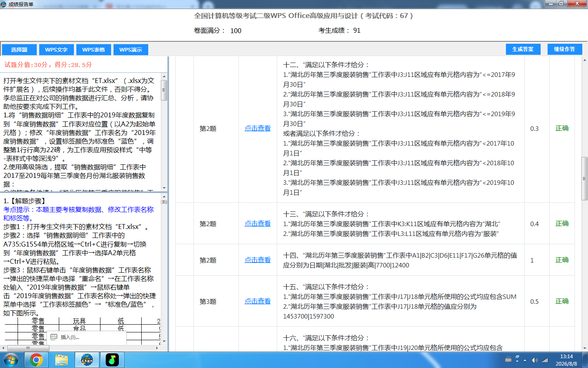Select the score value 0.3
This screenshot has width=588, height=368.
point(534,129)
